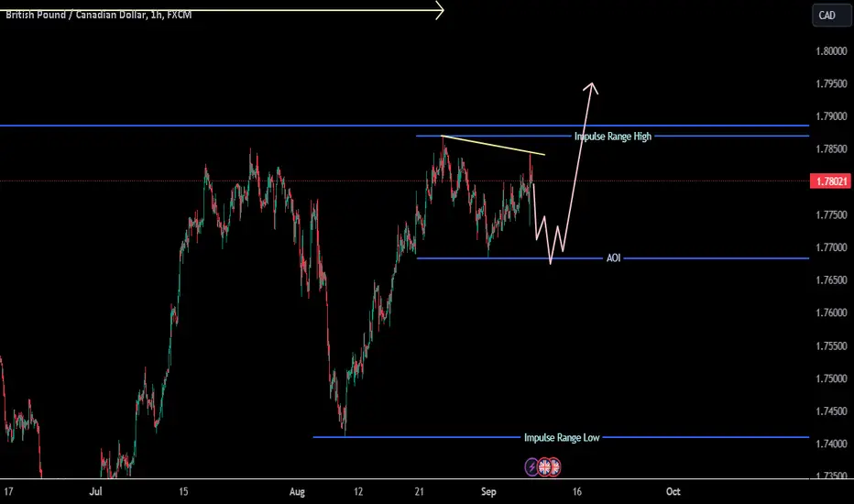
Task: Click the Oct date on time axis
Action: tap(673, 491)
